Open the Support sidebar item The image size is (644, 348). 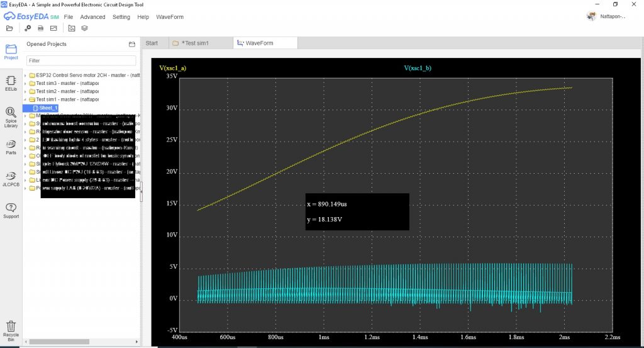11,211
